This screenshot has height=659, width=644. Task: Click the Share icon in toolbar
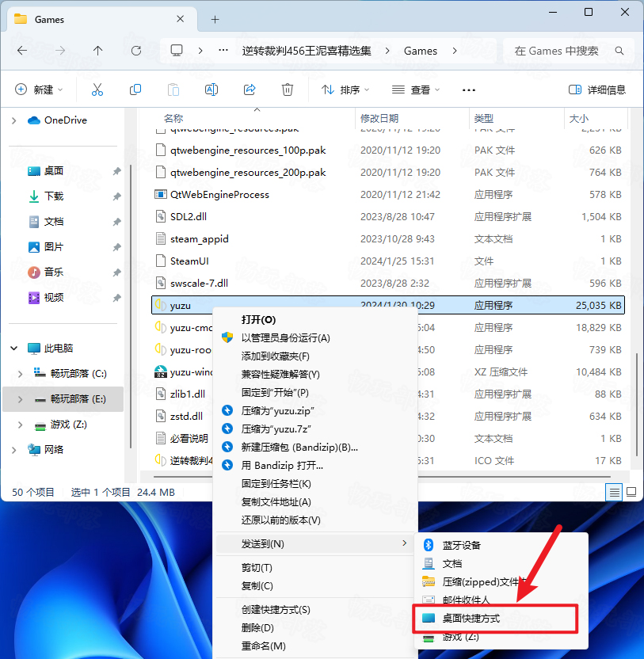coord(250,90)
